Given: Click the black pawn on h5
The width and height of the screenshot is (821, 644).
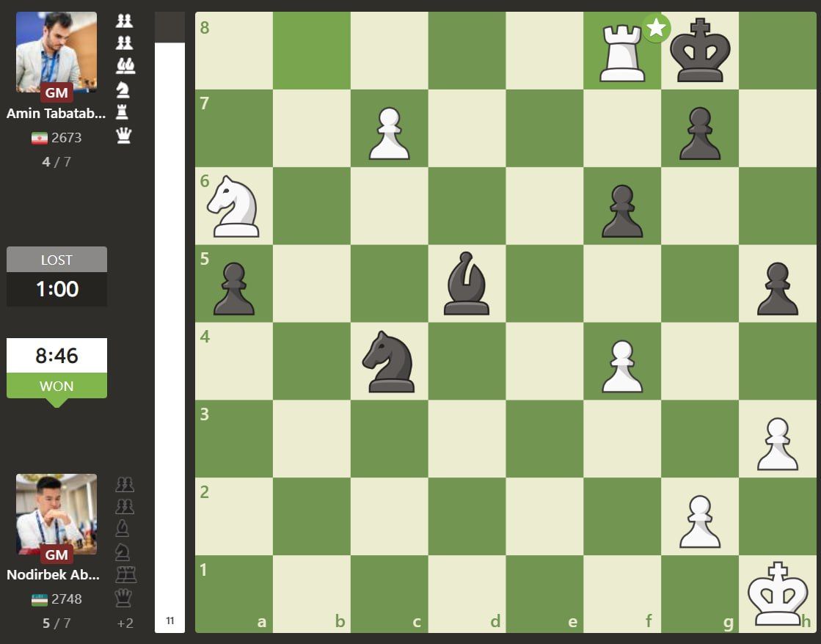Looking at the screenshot, I should coord(778,288).
